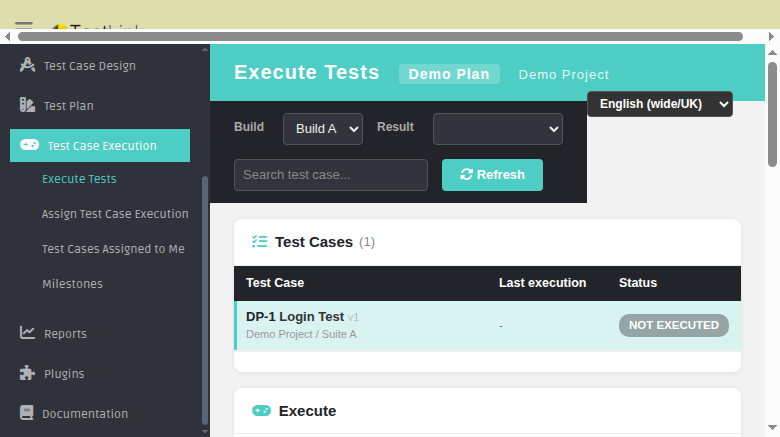
Task: Click the Test Cases section heading
Action: coord(314,242)
